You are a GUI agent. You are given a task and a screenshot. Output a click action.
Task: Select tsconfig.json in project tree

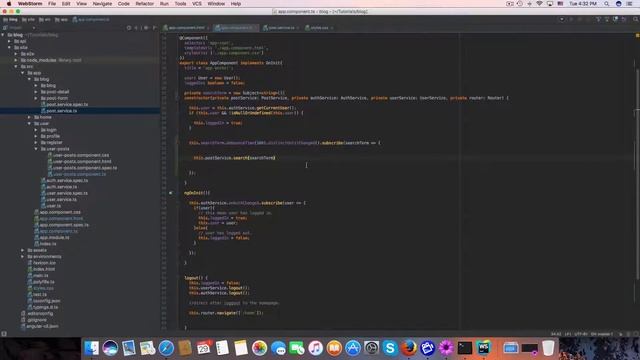44,301
